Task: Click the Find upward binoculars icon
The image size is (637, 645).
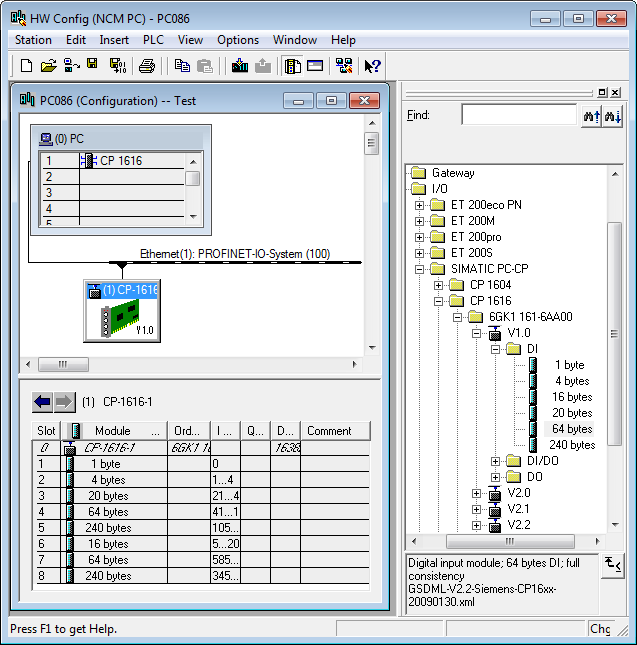Action: point(590,116)
